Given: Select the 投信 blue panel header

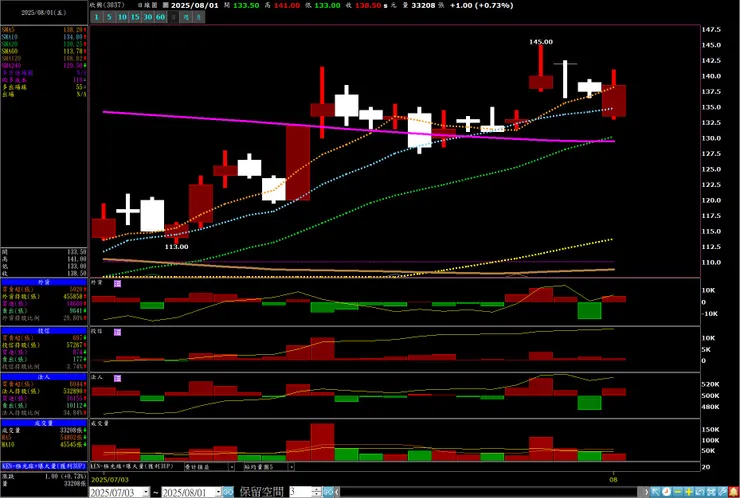Looking at the screenshot, I should 44,331.
